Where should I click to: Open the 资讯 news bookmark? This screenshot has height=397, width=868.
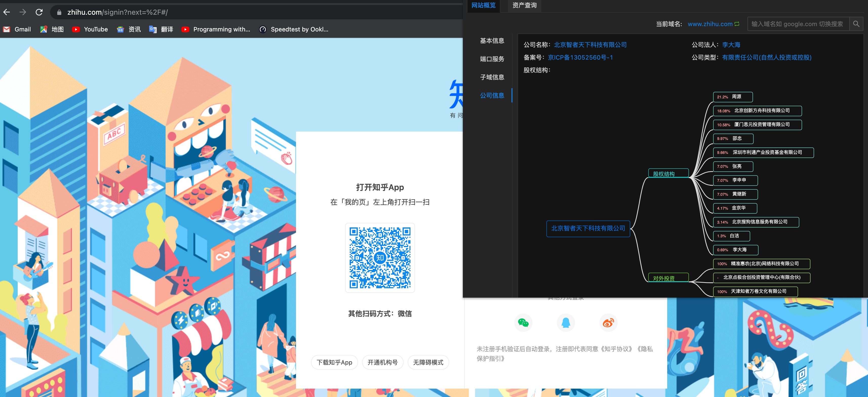click(129, 29)
